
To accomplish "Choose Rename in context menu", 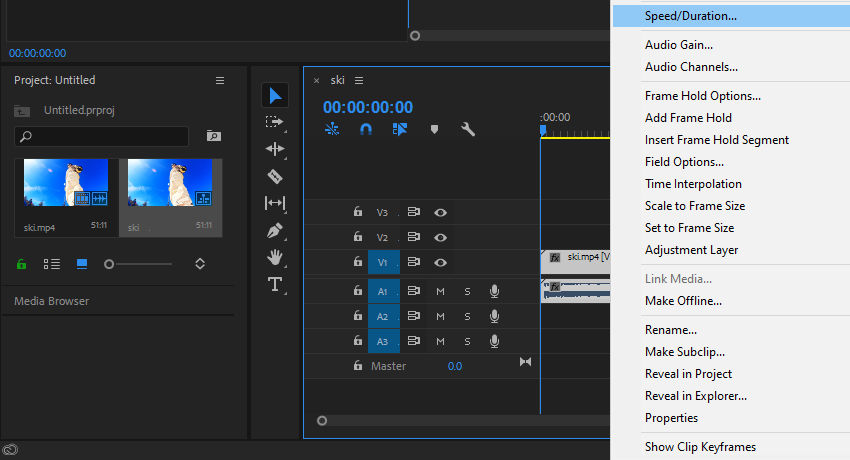I will (x=671, y=330).
